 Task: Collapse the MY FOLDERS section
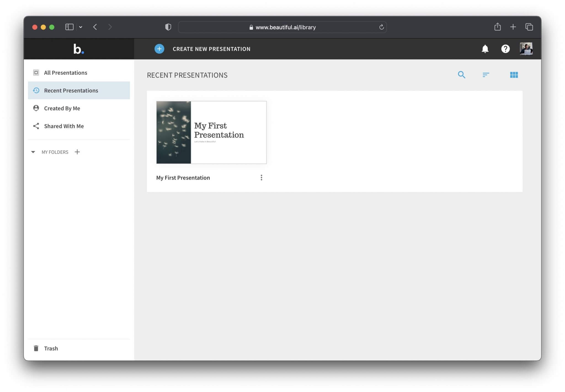pyautogui.click(x=33, y=152)
